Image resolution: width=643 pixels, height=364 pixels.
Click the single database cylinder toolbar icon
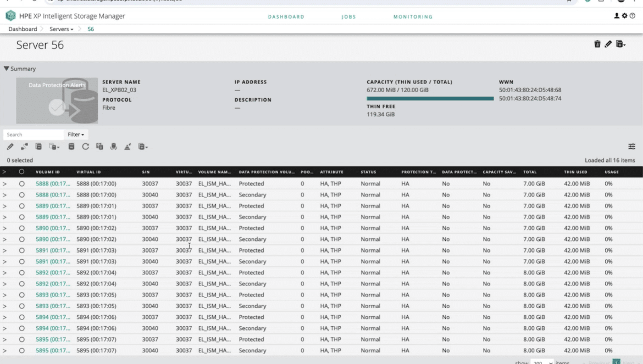71,147
